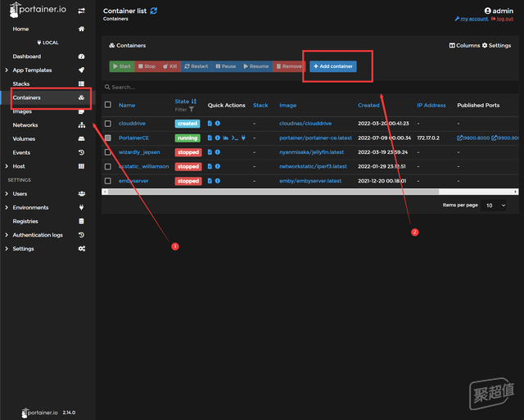Open logs icon for wizardly_jepsen container
This screenshot has height=420, width=524.
[210, 152]
